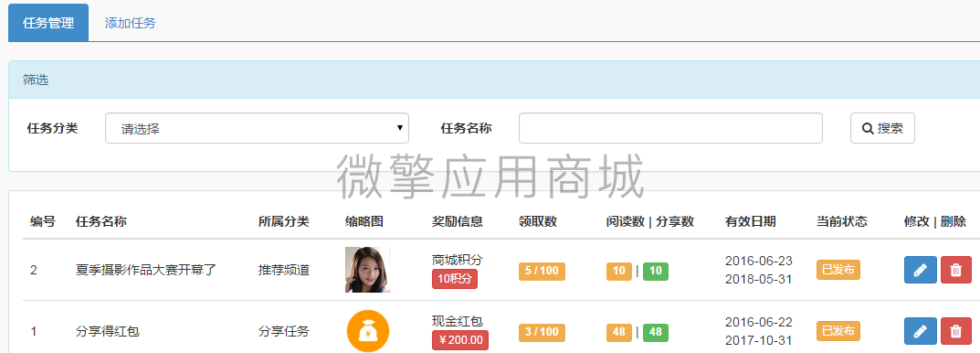Click the 领取数 column header
This screenshot has height=353, width=980.
tap(538, 221)
